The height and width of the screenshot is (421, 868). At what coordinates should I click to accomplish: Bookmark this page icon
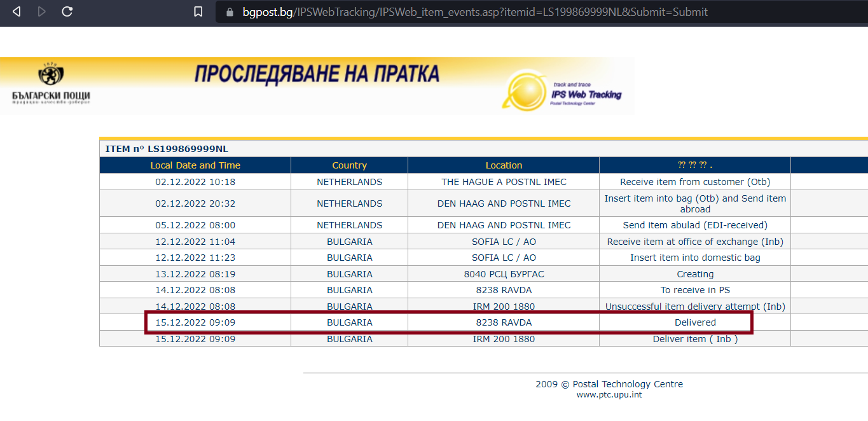tap(198, 12)
